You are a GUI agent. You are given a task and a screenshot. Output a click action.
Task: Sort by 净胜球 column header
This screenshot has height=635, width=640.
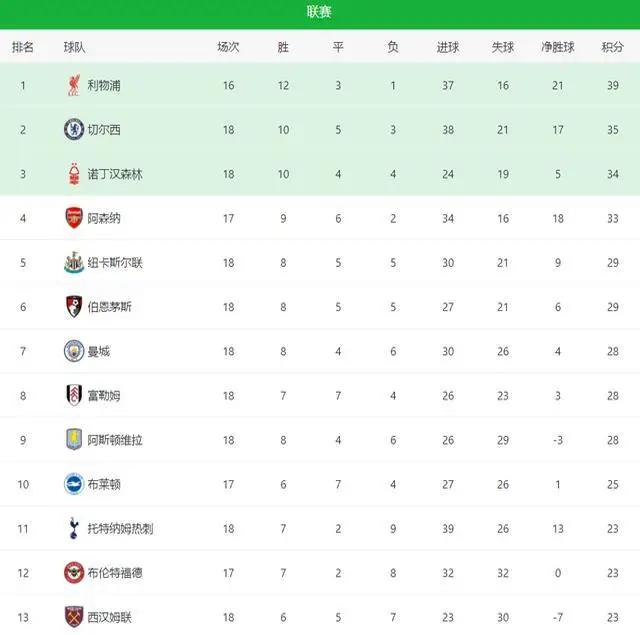[558, 47]
